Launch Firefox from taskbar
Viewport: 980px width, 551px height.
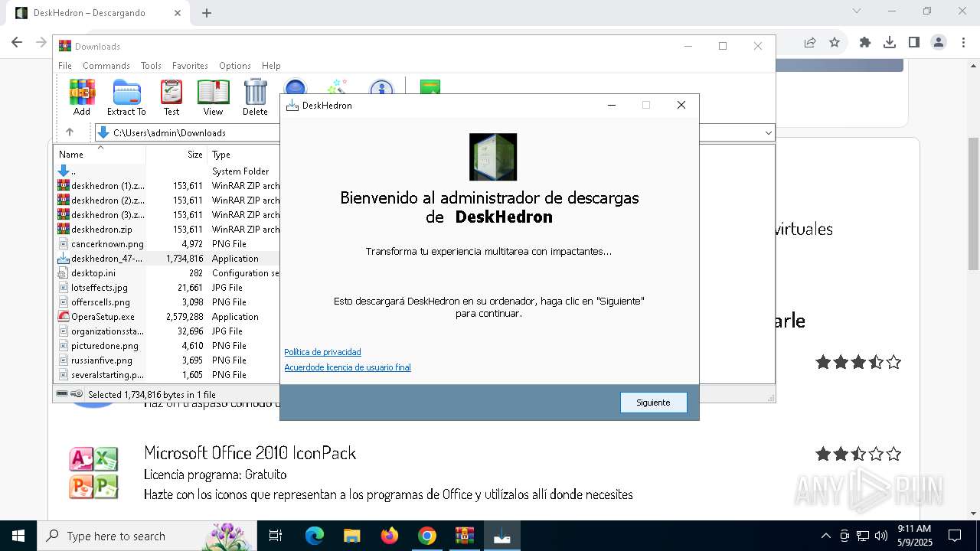389,536
